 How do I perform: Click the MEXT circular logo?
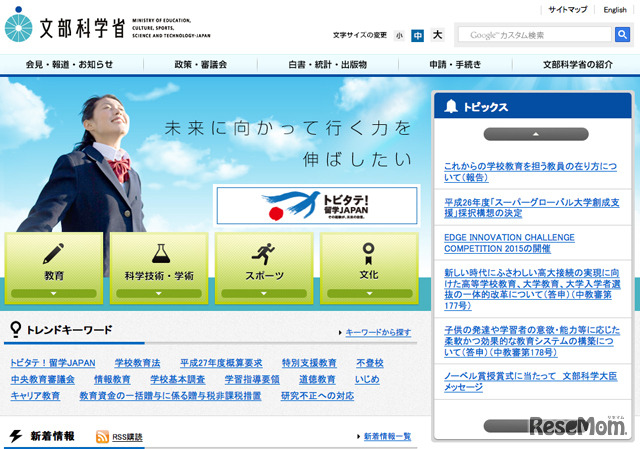pos(18,24)
